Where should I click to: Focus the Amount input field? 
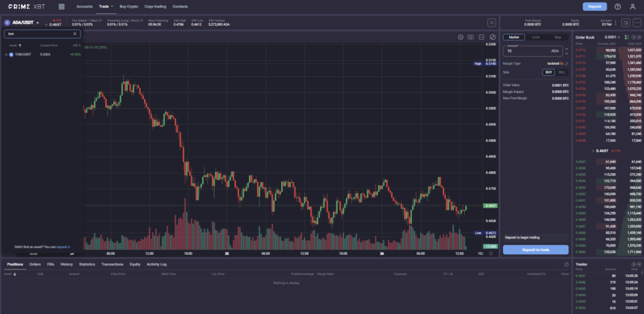click(x=533, y=51)
